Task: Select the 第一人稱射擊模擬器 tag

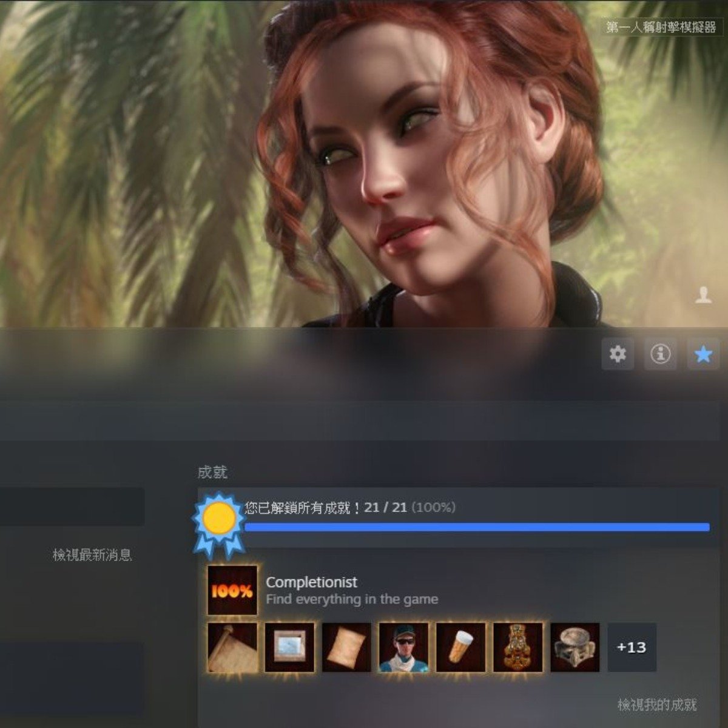Action: point(661,27)
